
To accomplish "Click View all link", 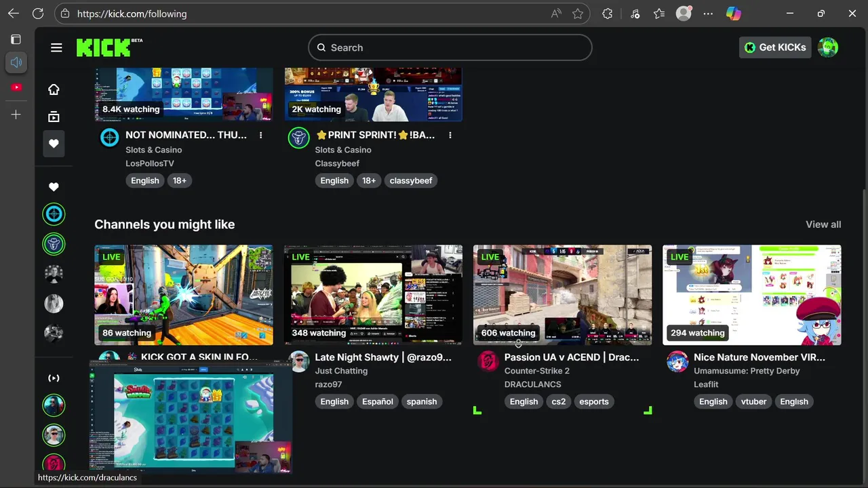I will click(823, 224).
